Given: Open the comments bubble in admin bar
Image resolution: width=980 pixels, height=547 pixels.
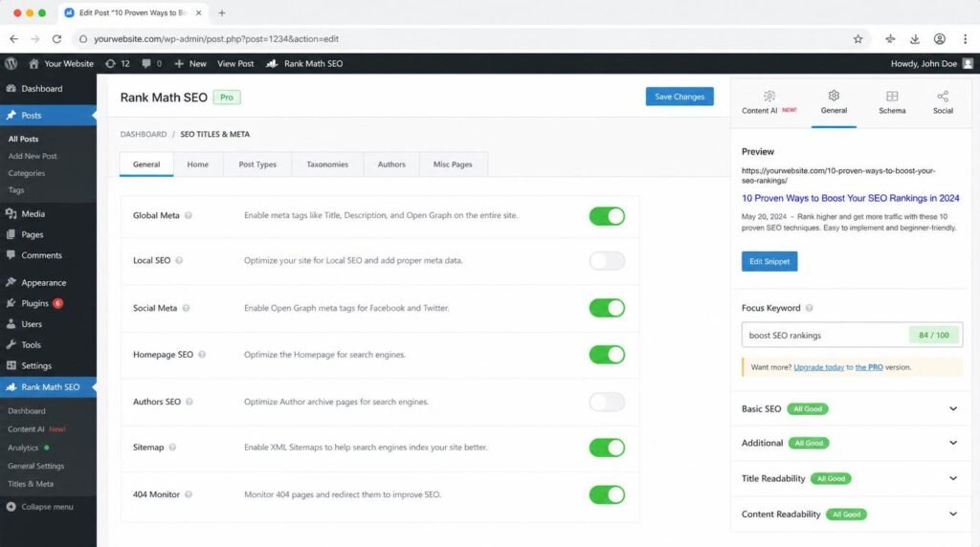Looking at the screenshot, I should [146, 64].
